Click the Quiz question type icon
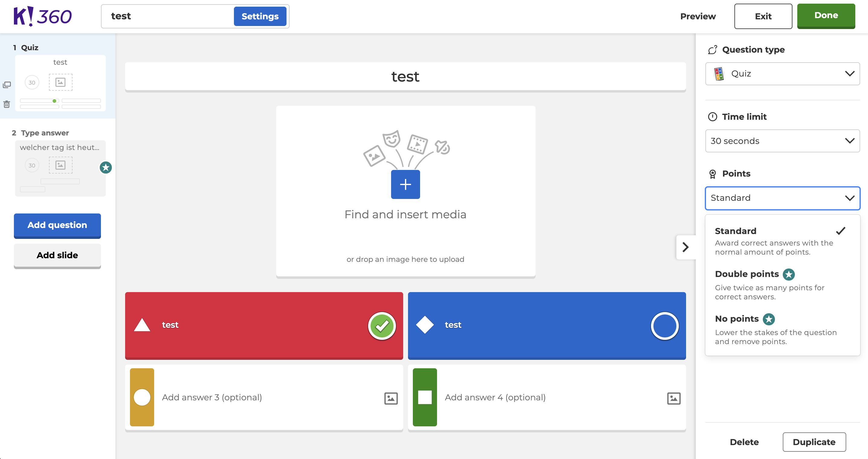The image size is (868, 459). coord(717,73)
